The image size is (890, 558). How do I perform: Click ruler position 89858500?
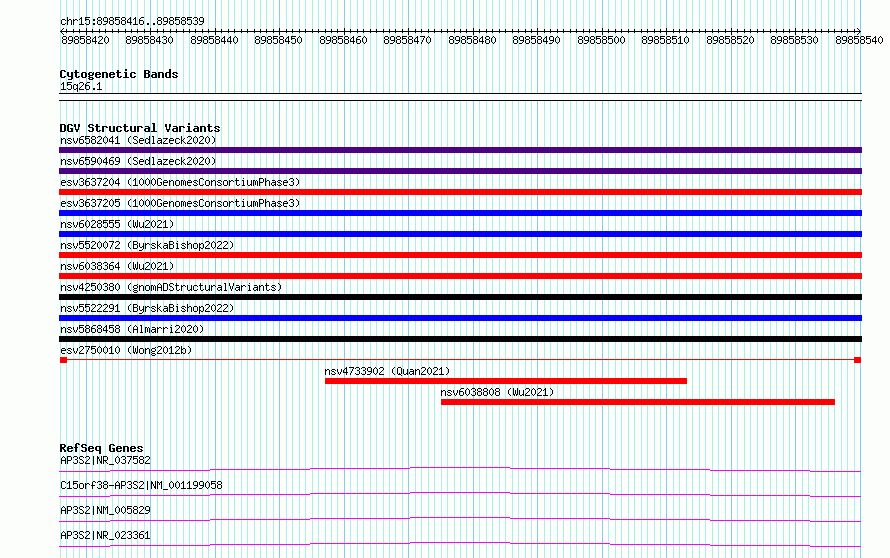(601, 40)
